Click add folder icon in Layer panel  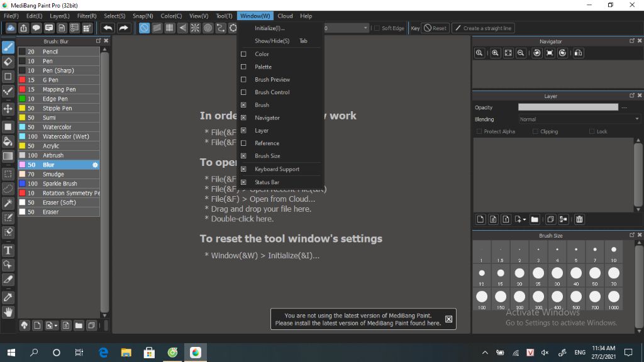point(535,219)
